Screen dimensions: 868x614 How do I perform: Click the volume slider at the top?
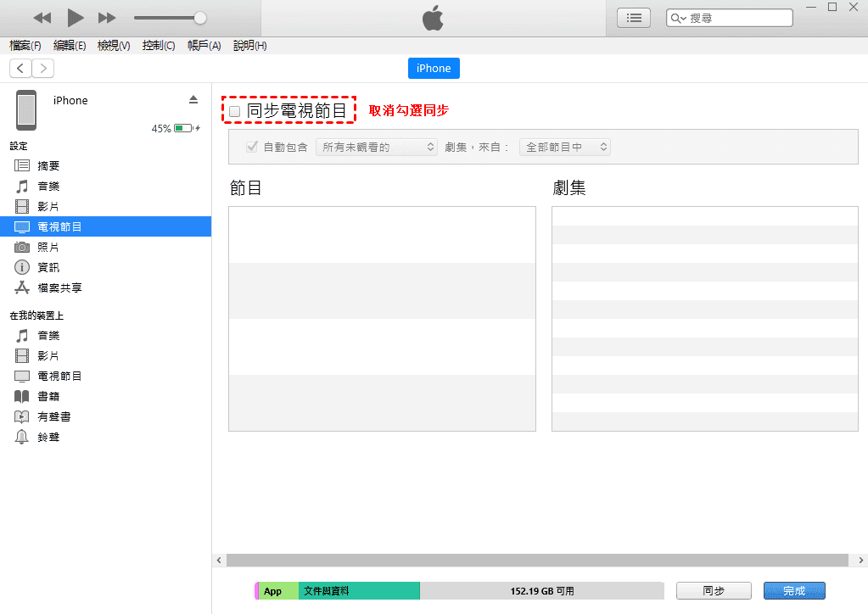click(170, 18)
